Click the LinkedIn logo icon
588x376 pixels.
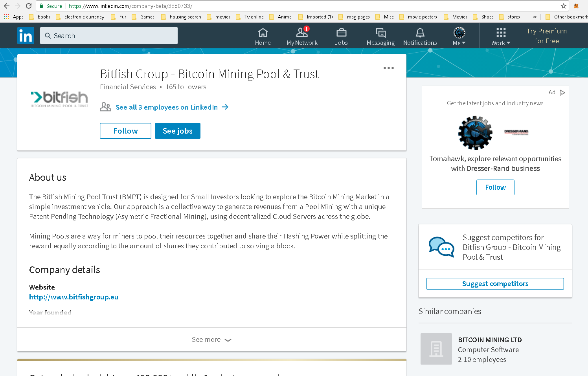pos(26,36)
